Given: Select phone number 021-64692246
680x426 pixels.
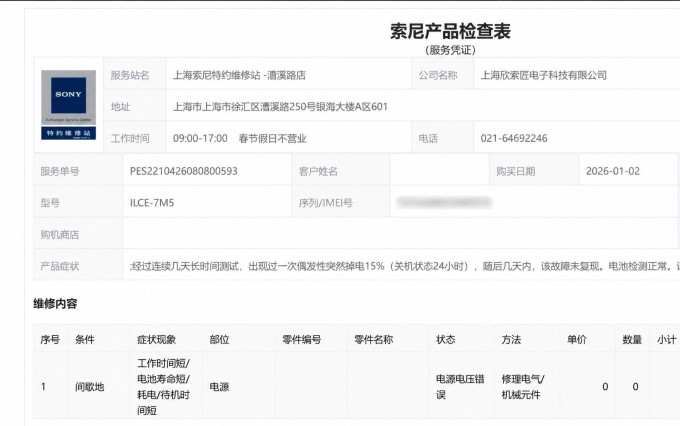Looking at the screenshot, I should tap(514, 138).
